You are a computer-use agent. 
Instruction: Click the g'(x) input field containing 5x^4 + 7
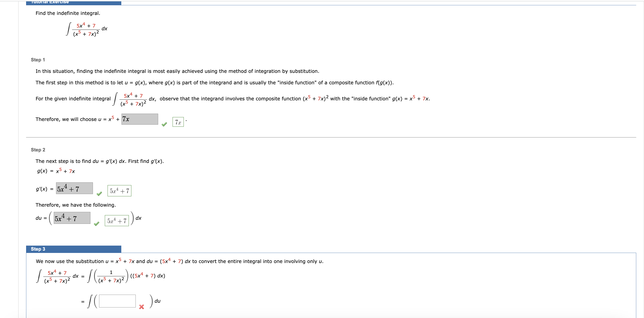74,188
